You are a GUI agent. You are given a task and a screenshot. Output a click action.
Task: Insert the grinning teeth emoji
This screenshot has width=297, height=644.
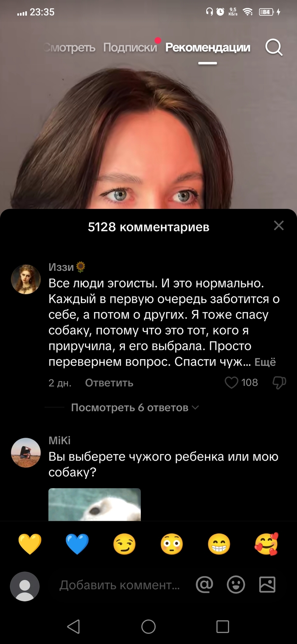pyautogui.click(x=219, y=544)
